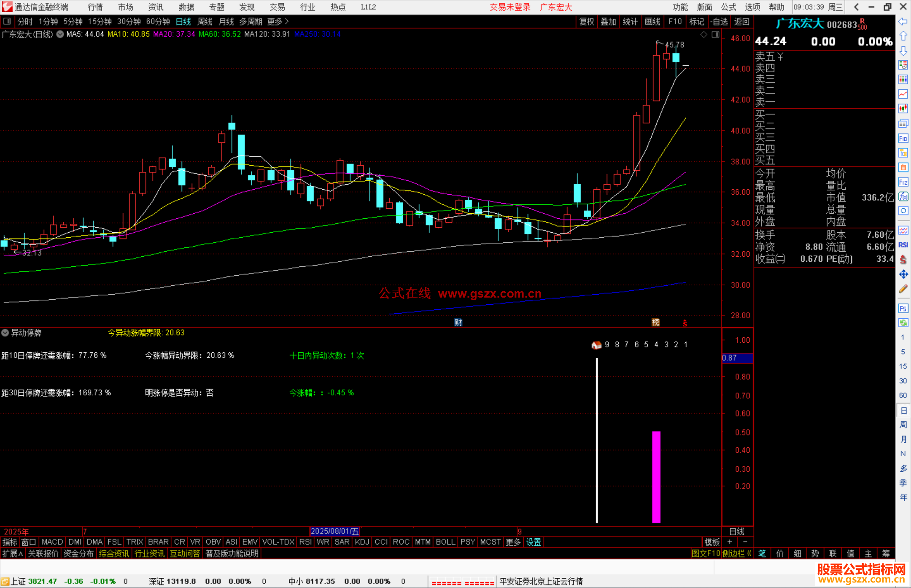The width and height of the screenshot is (911, 588).
Task: Select the pencil drawing tool icon
Action: 903,289
